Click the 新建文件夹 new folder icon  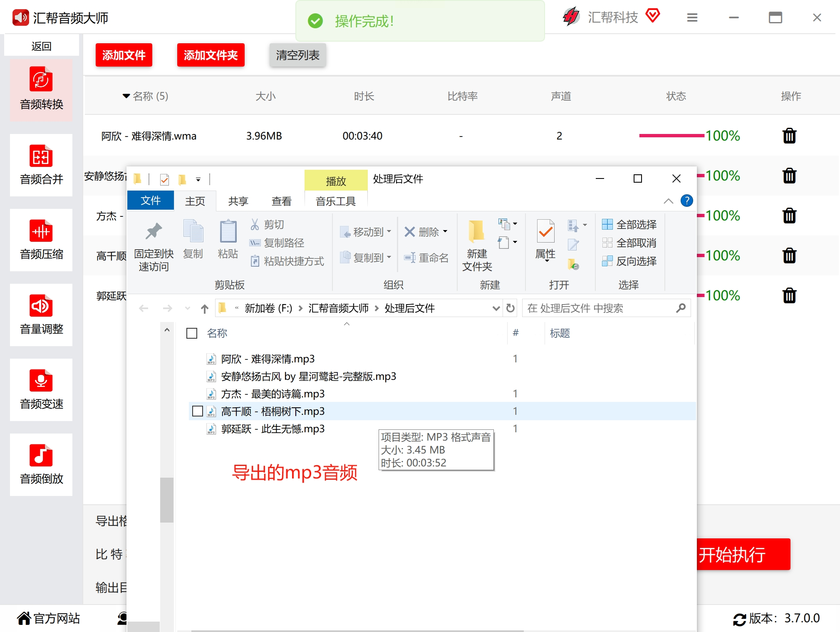point(477,245)
